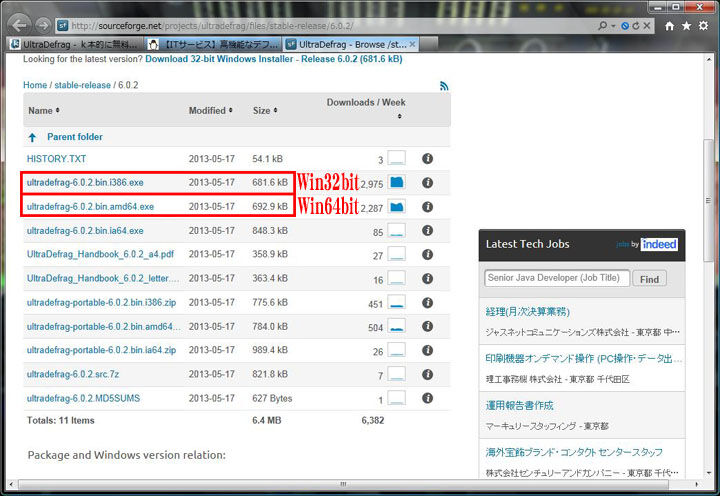Screen dimensions: 720x496
Task: Switch to the ITサービス tab
Action: pos(214,45)
